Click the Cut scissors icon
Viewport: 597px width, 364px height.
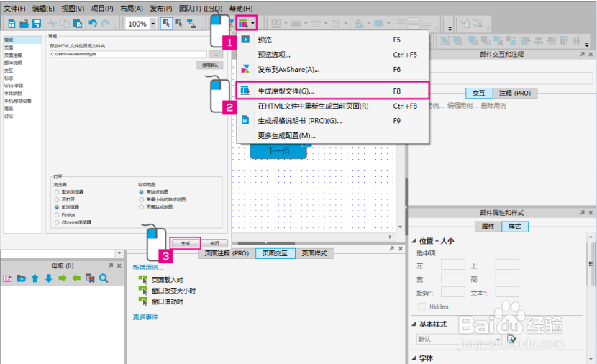click(53, 24)
